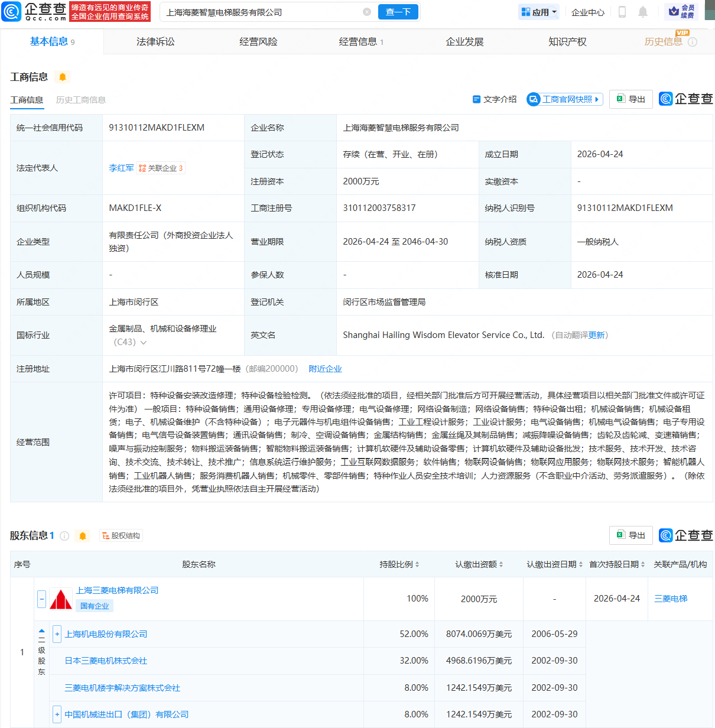Open the 历史信息 VIP tab
This screenshot has height=728, width=715.
click(663, 42)
